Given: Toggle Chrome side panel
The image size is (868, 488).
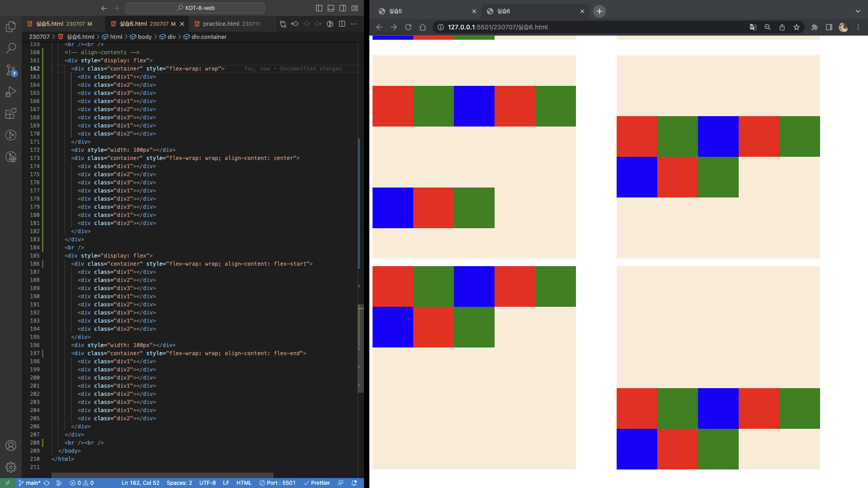Looking at the screenshot, I should coord(829,27).
